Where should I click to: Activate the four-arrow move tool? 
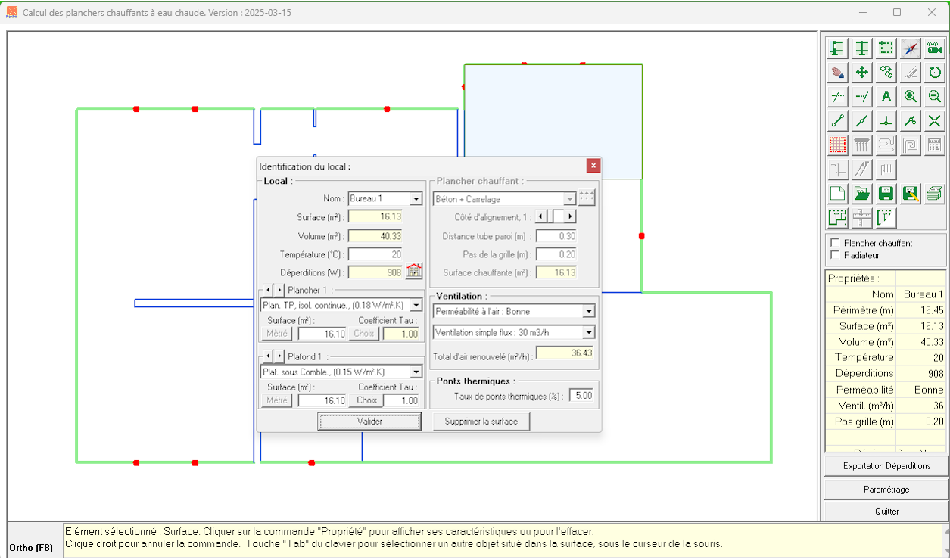coord(861,73)
